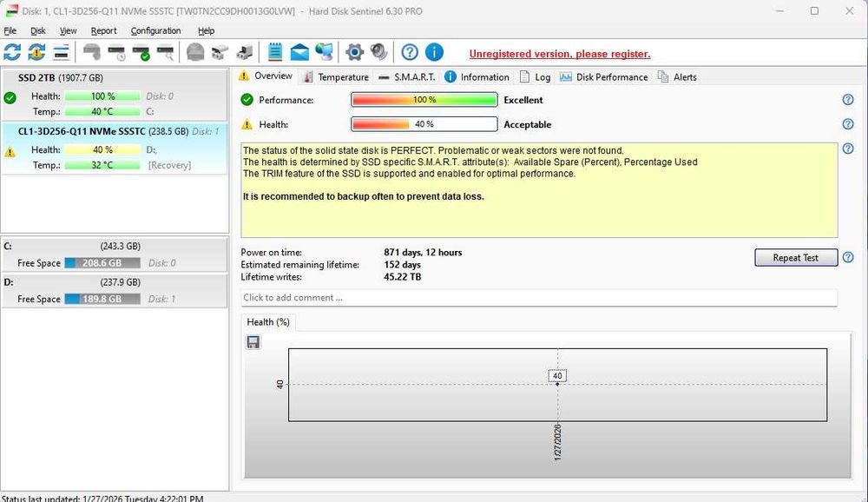
Task: Open the Disk Performance tab
Action: pyautogui.click(x=603, y=77)
